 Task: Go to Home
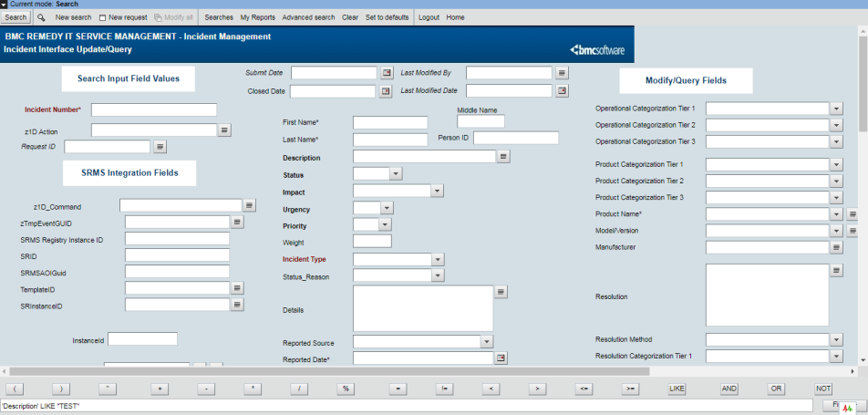coord(455,17)
